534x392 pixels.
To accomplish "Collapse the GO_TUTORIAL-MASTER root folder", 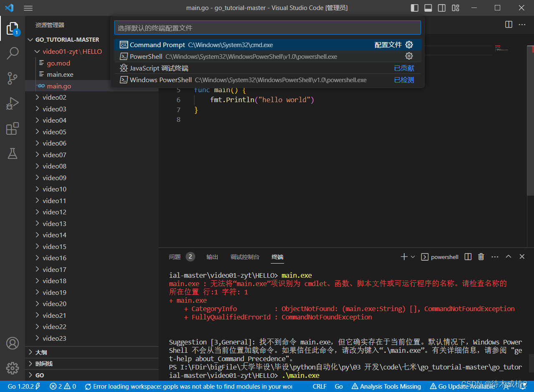I will 92,40.
